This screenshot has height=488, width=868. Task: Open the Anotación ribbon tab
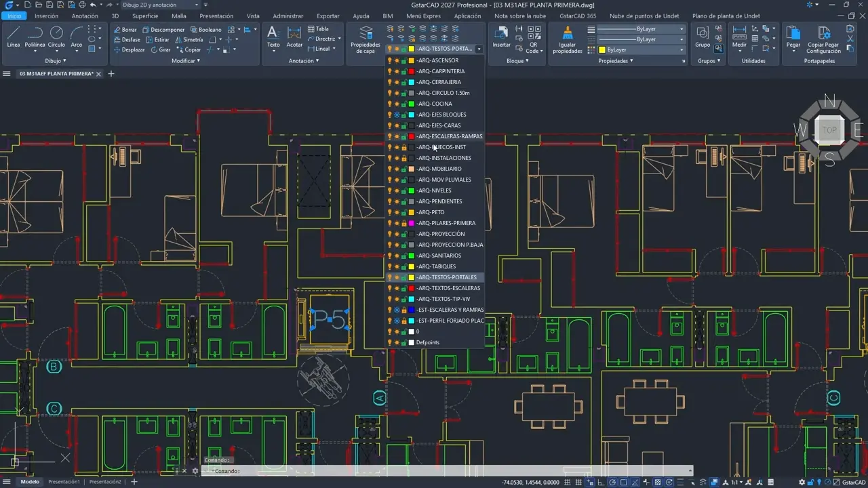pyautogui.click(x=85, y=16)
